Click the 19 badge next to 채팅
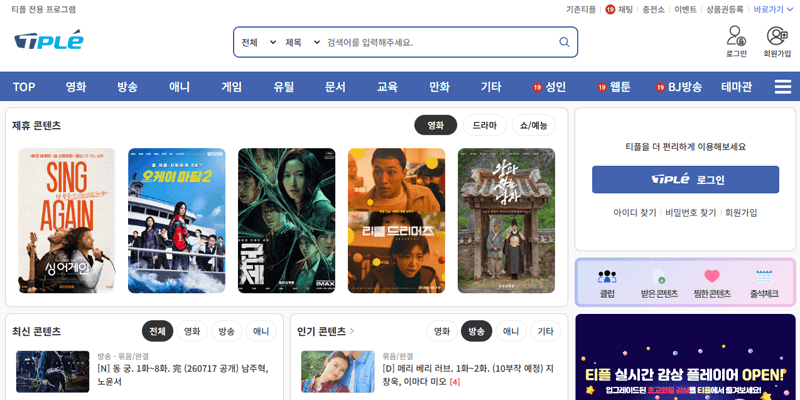 click(x=610, y=9)
